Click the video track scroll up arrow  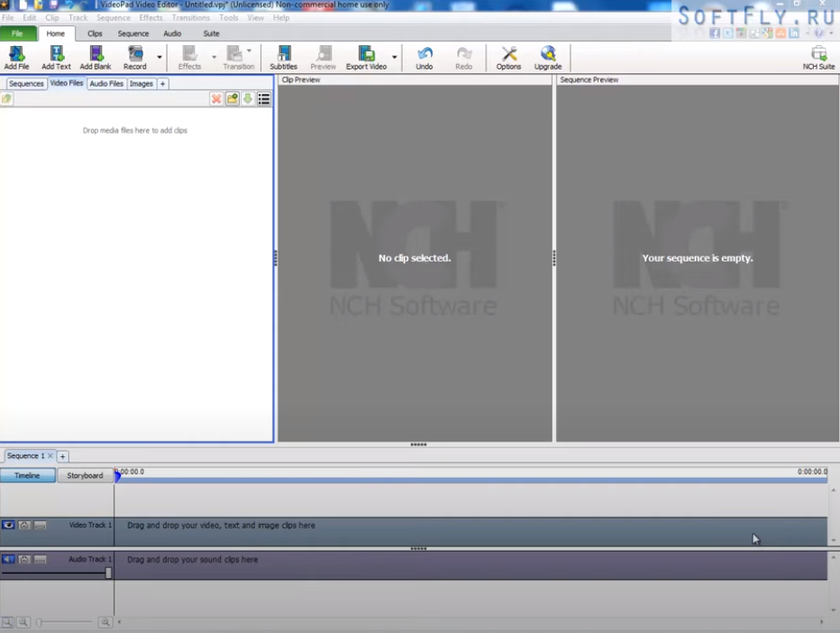click(x=833, y=490)
